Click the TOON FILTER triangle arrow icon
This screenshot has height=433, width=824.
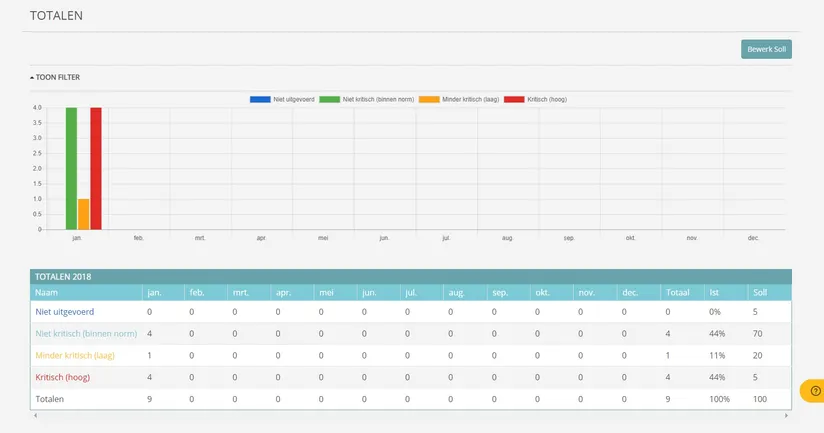(x=32, y=77)
